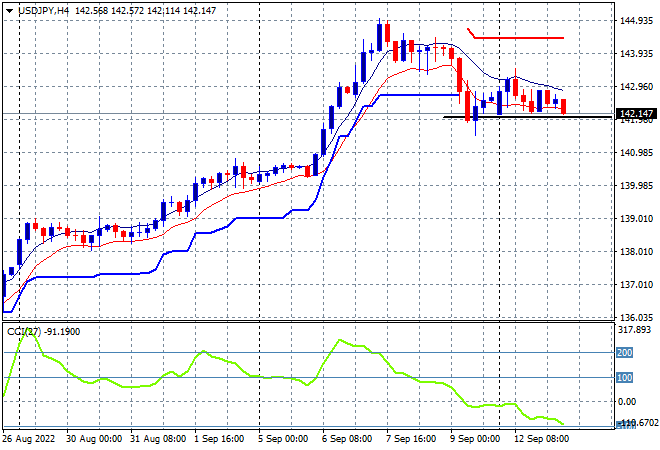Click the 1 Sep 16:00 time label
The width and height of the screenshot is (660, 450).
219,439
